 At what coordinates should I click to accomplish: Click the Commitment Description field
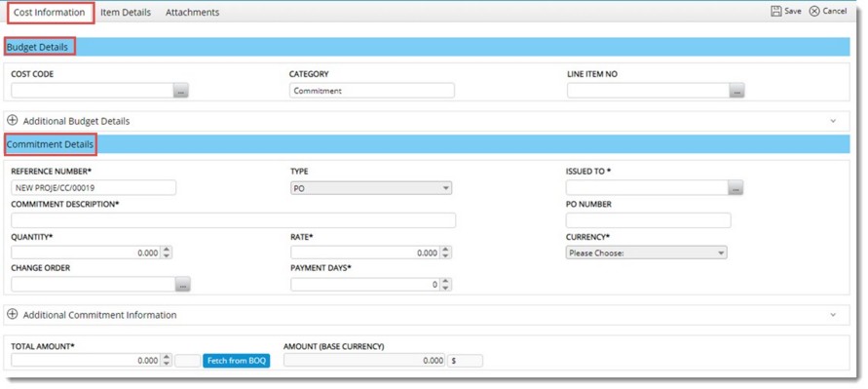click(233, 220)
